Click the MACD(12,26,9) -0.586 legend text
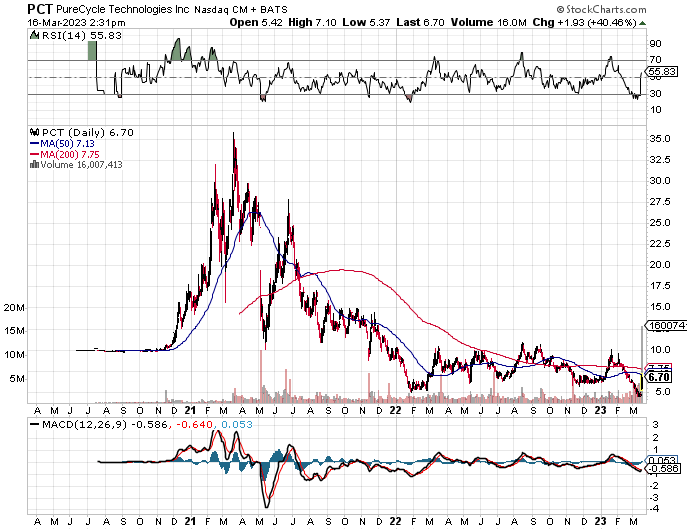The image size is (687, 532). point(105,425)
